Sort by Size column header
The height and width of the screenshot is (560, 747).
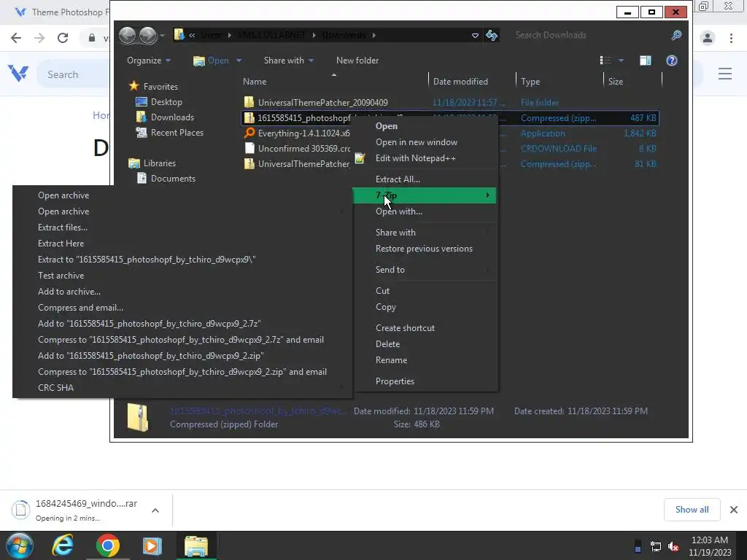pyautogui.click(x=616, y=82)
